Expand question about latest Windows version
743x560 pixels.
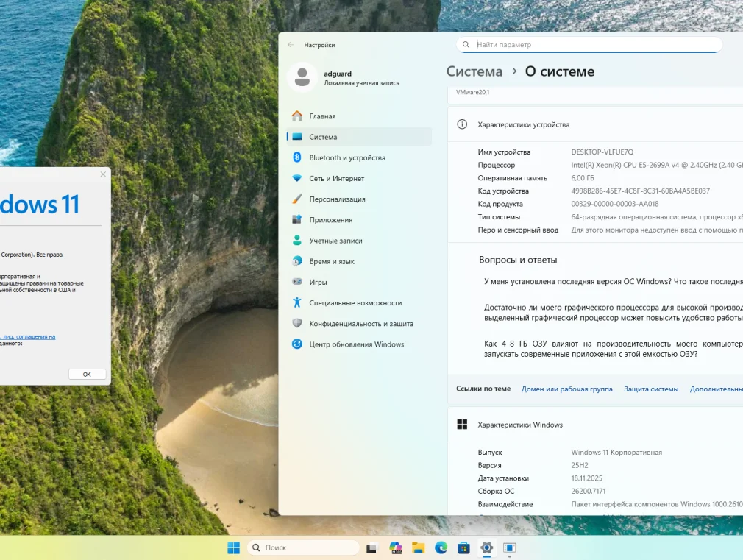(x=612, y=282)
